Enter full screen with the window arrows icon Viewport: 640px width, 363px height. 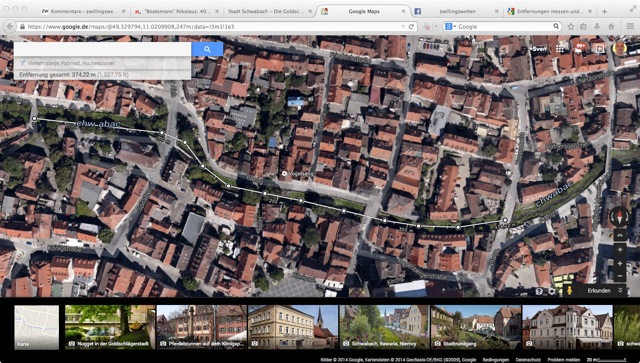pyautogui.click(x=632, y=9)
